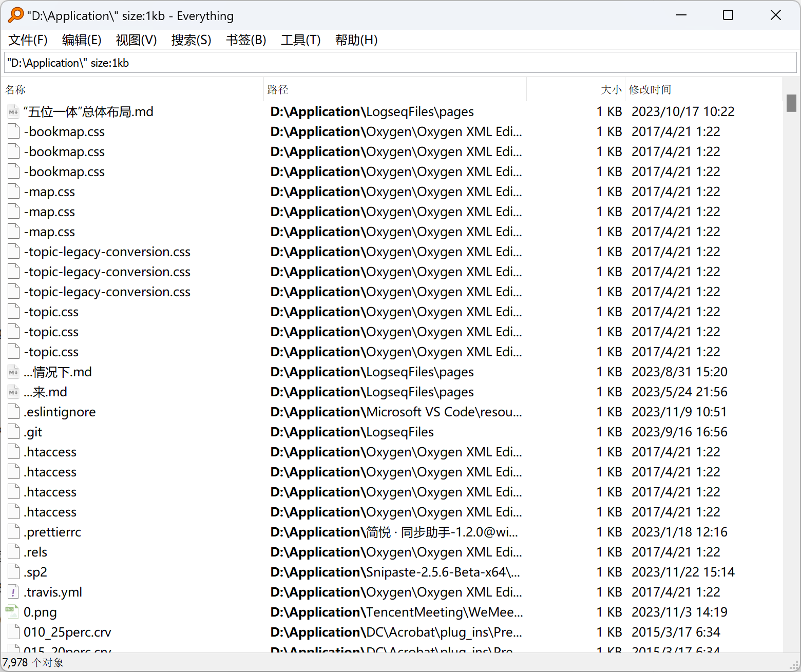Click the resize grip in status bar corner
Viewport: 801px width, 672px height.
(x=794, y=664)
